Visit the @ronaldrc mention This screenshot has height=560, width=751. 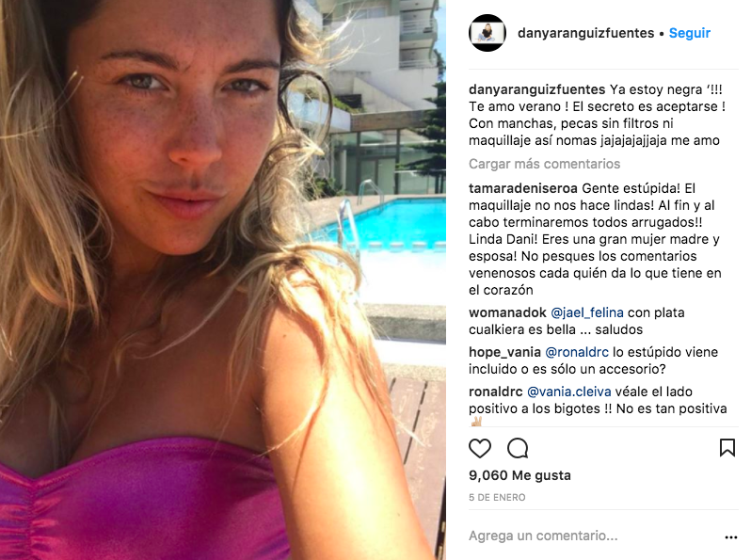577,352
